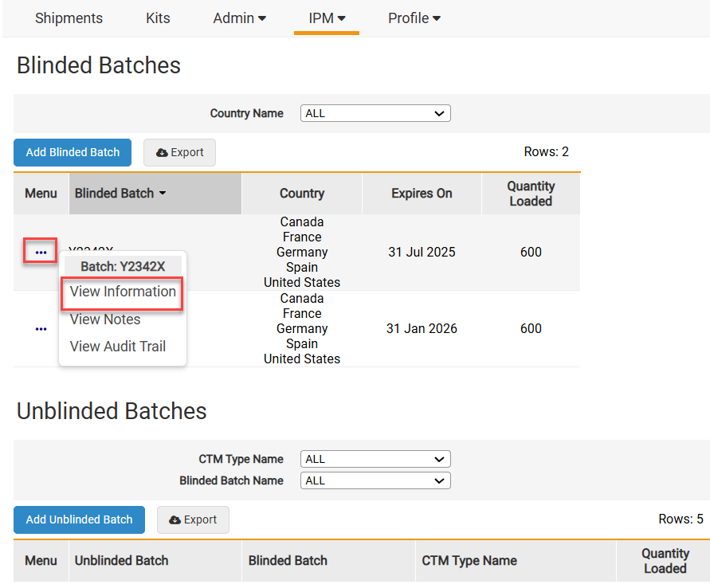This screenshot has width=710, height=588.
Task: Sort by the Expires On column header
Action: coord(422,194)
